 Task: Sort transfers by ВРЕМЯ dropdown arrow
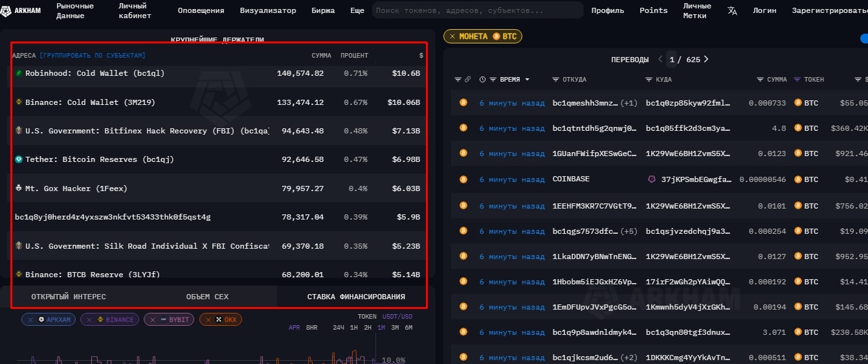click(527, 80)
